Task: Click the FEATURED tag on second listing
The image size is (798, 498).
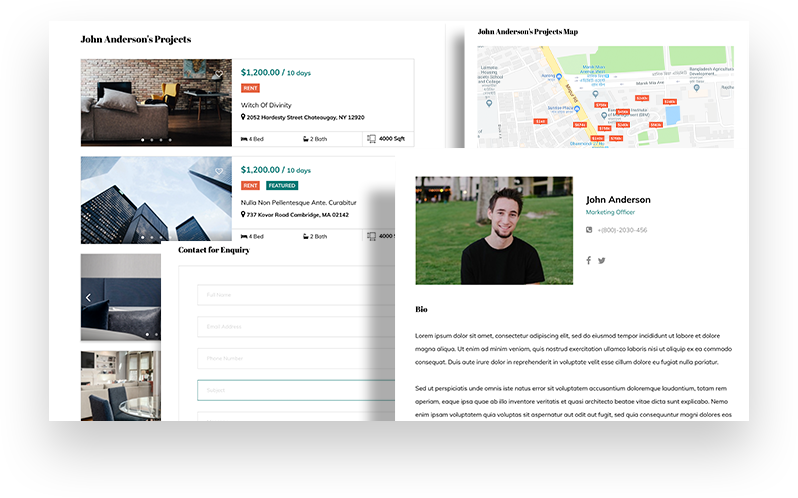Action: (282, 185)
